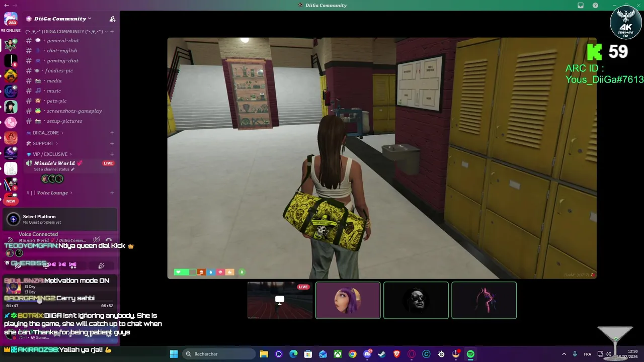Select the purple-haired participant tile

(348, 300)
